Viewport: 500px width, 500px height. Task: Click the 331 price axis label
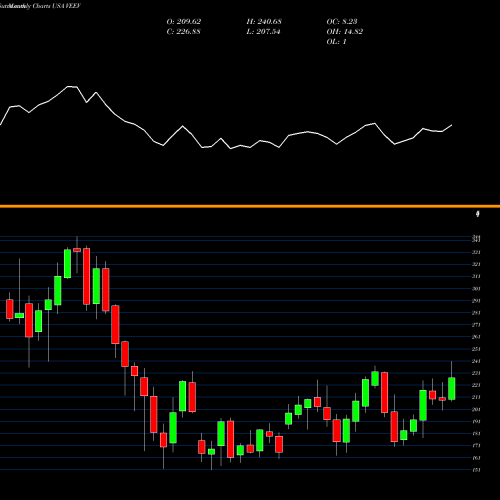click(x=476, y=252)
